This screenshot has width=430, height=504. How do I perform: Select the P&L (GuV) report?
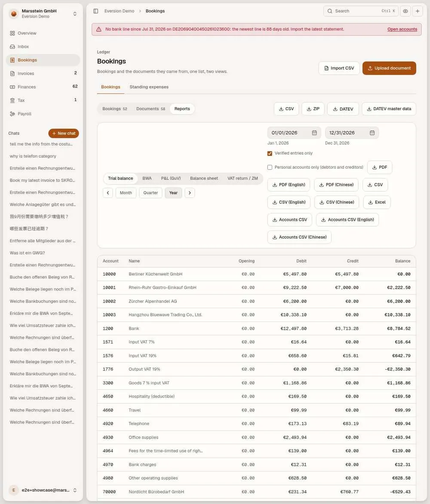(x=171, y=178)
